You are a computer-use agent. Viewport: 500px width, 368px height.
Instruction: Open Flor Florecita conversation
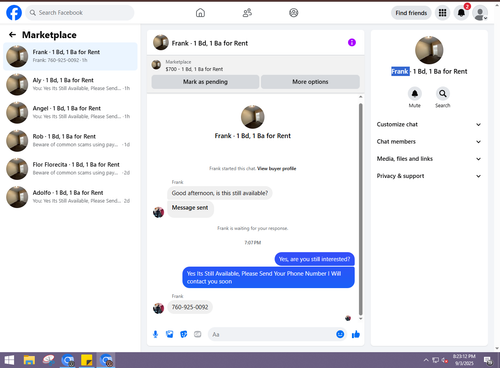point(70,169)
